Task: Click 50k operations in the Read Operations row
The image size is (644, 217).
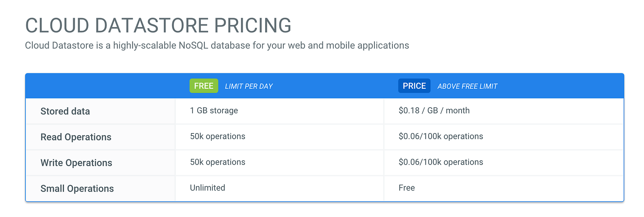Action: tap(217, 136)
